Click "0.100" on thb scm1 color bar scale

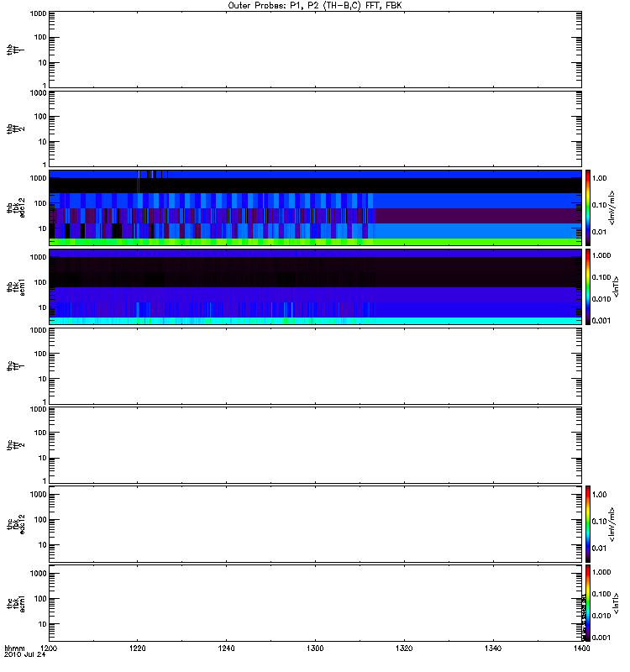click(x=601, y=277)
